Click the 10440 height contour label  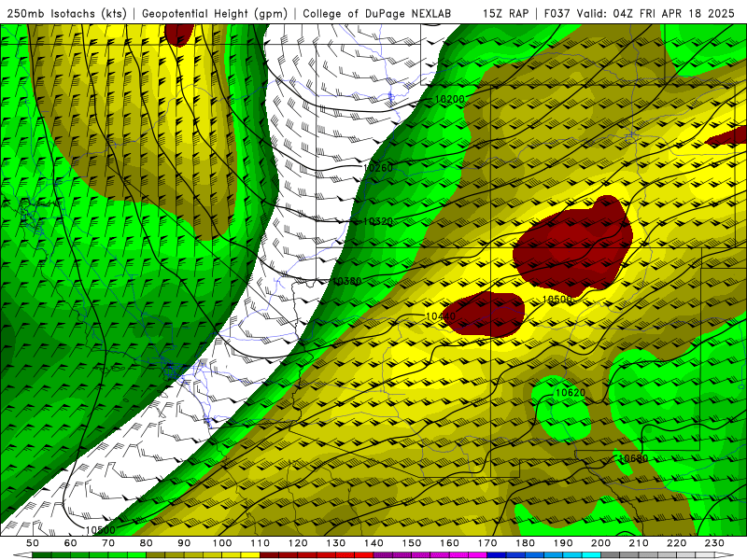click(441, 316)
